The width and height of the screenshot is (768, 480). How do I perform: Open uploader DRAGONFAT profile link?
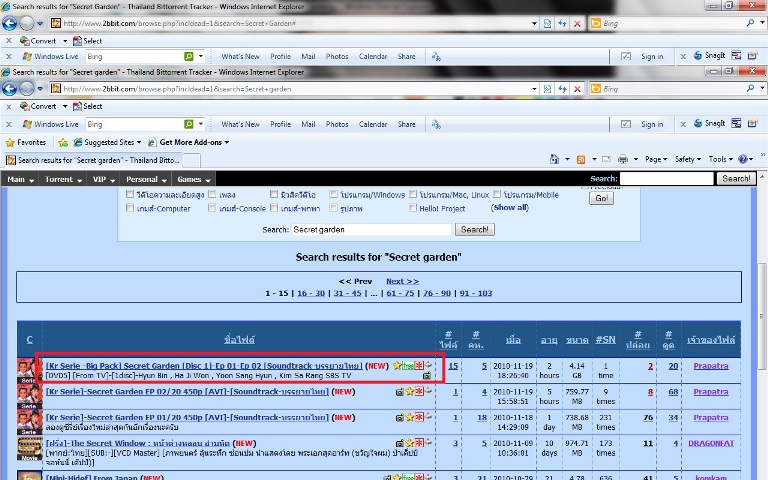click(x=711, y=443)
